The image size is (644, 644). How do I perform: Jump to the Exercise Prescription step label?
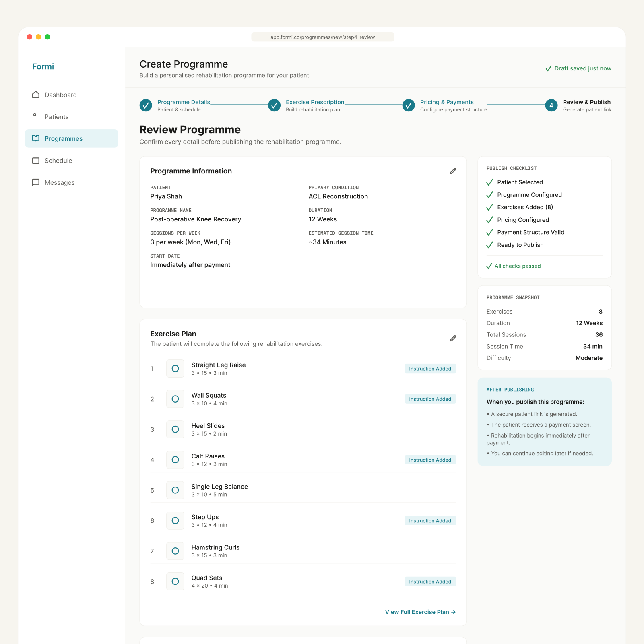315,102
